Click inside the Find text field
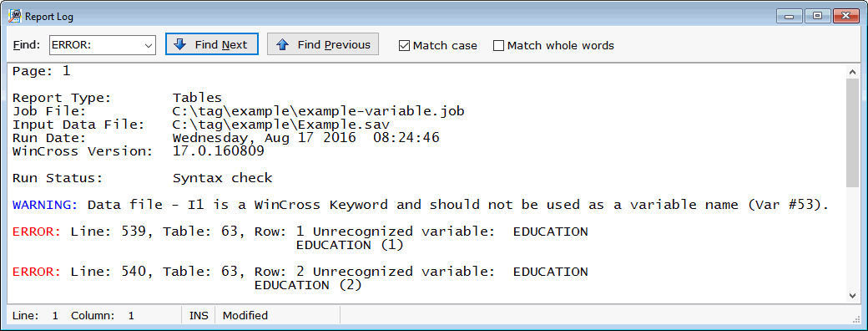This screenshot has width=868, height=331. click(x=95, y=45)
